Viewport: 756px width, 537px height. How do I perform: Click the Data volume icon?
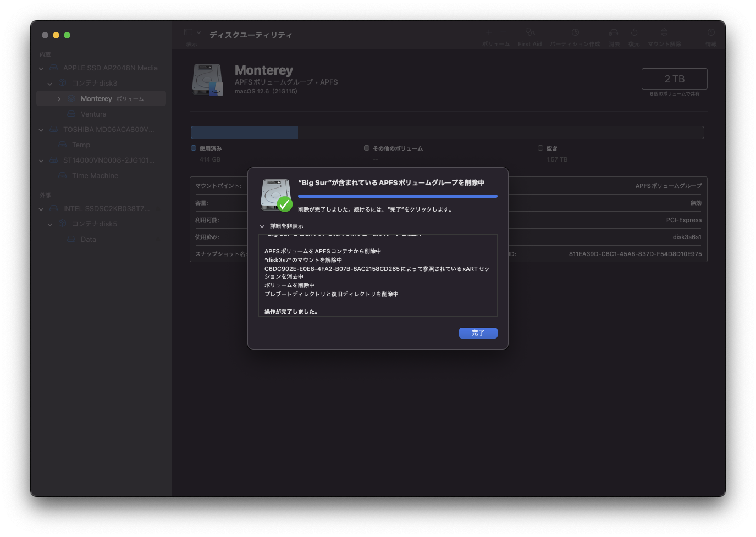pyautogui.click(x=71, y=239)
